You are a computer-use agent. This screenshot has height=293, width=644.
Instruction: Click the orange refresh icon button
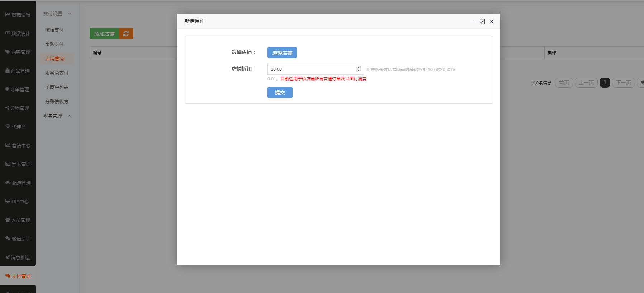(x=126, y=34)
